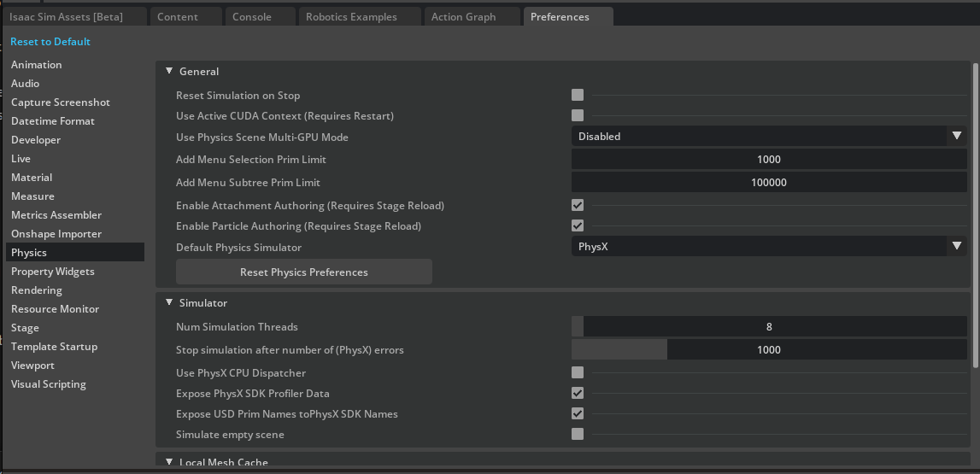Open the Action Graph tab
Viewport: 980px width, 474px height.
pyautogui.click(x=463, y=16)
